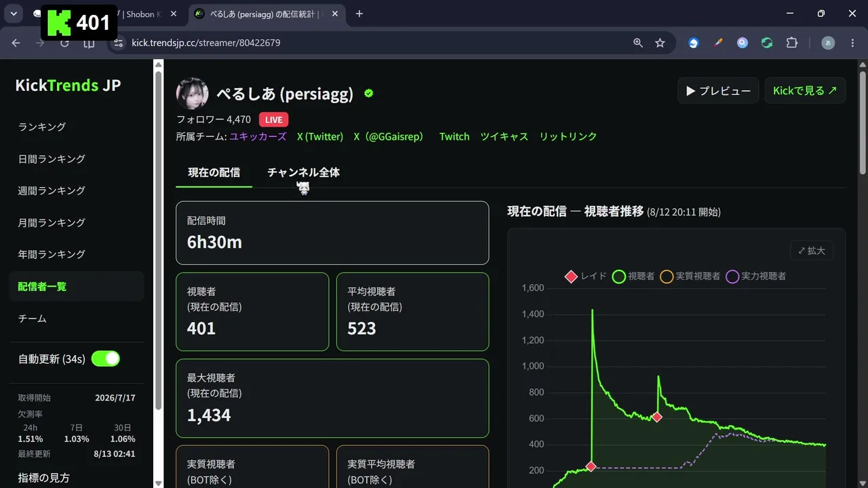The height and width of the screenshot is (488, 868).
Task: Open the Extensions puzzle menu
Action: (791, 43)
